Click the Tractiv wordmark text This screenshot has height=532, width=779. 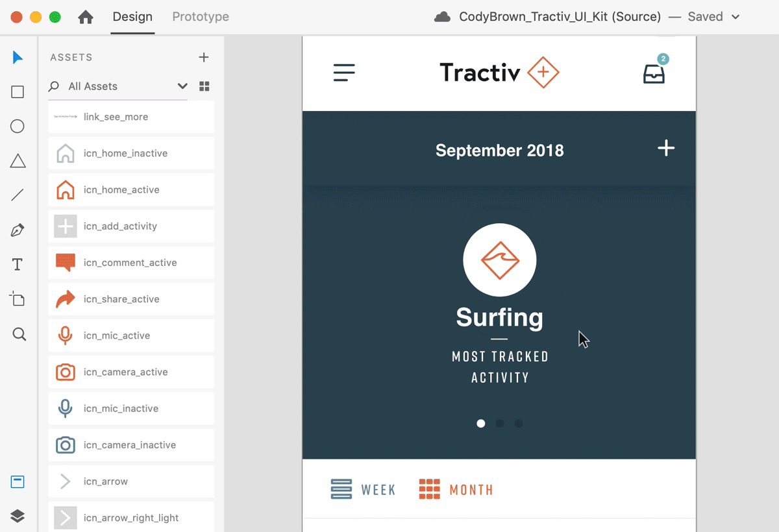(480, 72)
